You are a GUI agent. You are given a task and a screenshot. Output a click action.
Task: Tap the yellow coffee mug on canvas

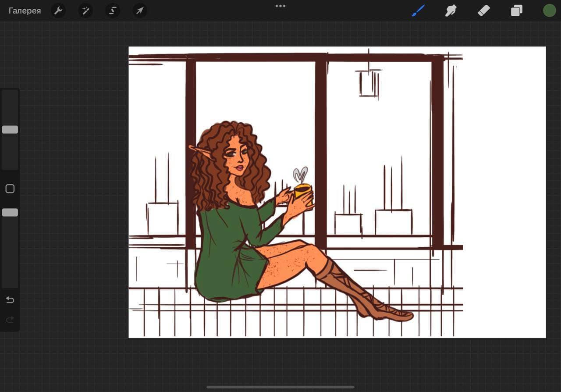303,192
